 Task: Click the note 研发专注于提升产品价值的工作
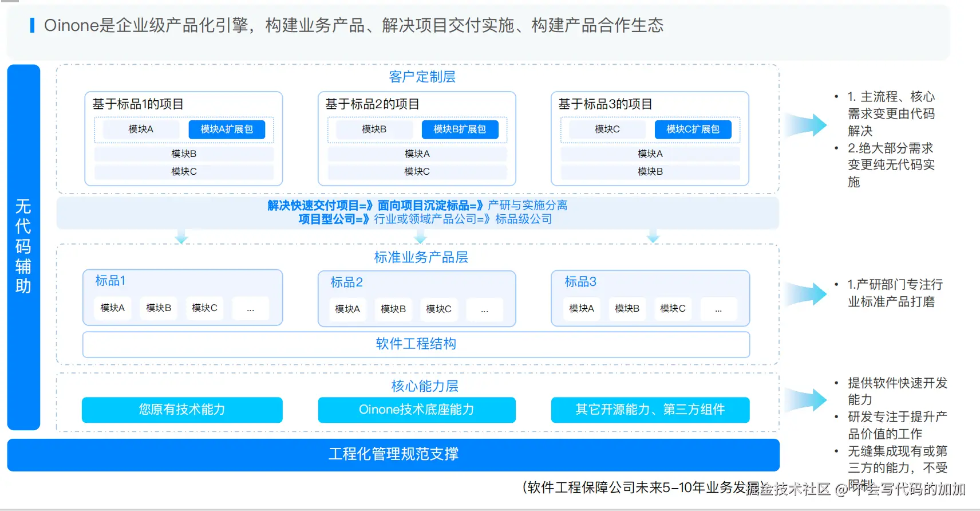pos(897,425)
